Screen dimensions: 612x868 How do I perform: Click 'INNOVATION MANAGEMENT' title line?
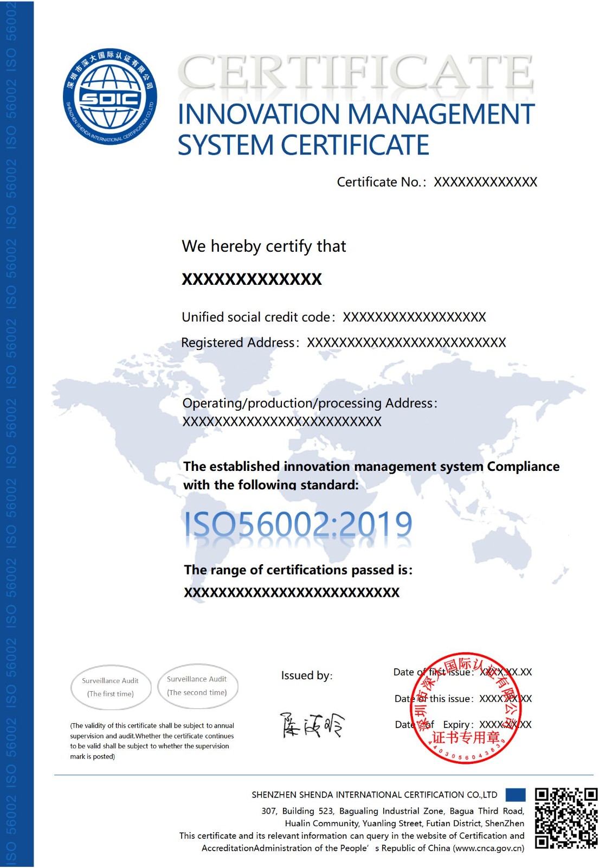tap(356, 114)
